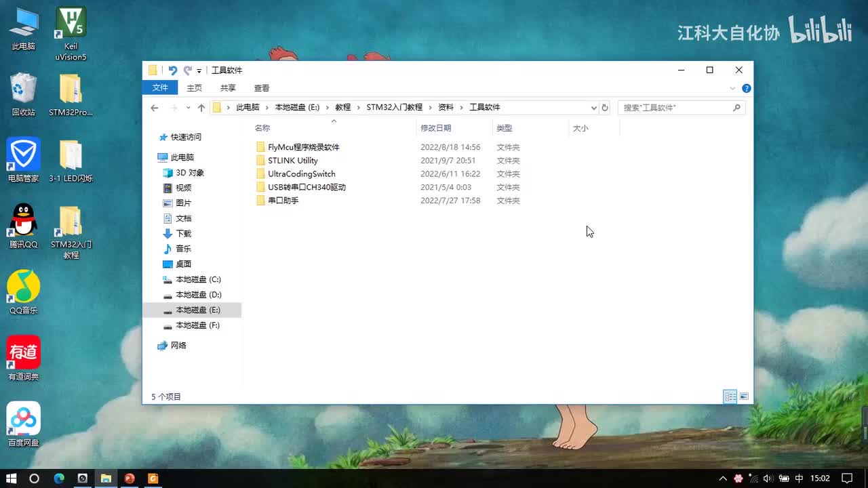Select the STM32Pro desktop folder
The width and height of the screenshot is (868, 488).
[71, 95]
